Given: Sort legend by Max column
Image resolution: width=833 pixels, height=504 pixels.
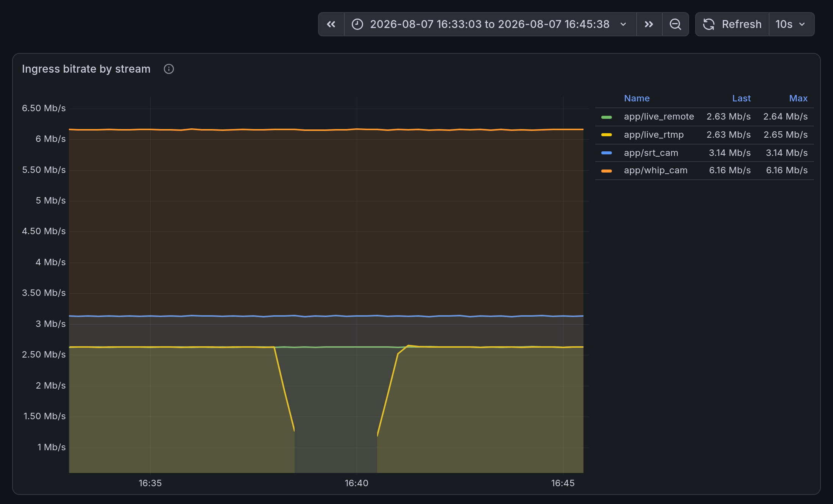Looking at the screenshot, I should tap(798, 98).
